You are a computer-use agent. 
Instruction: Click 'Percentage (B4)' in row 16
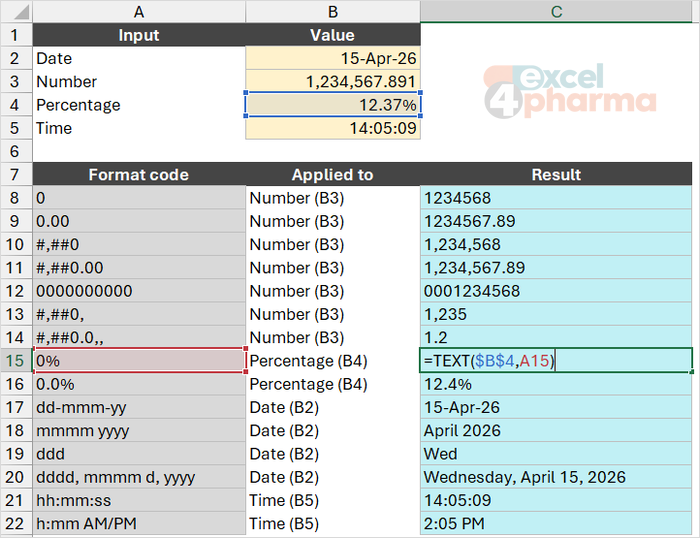308,384
